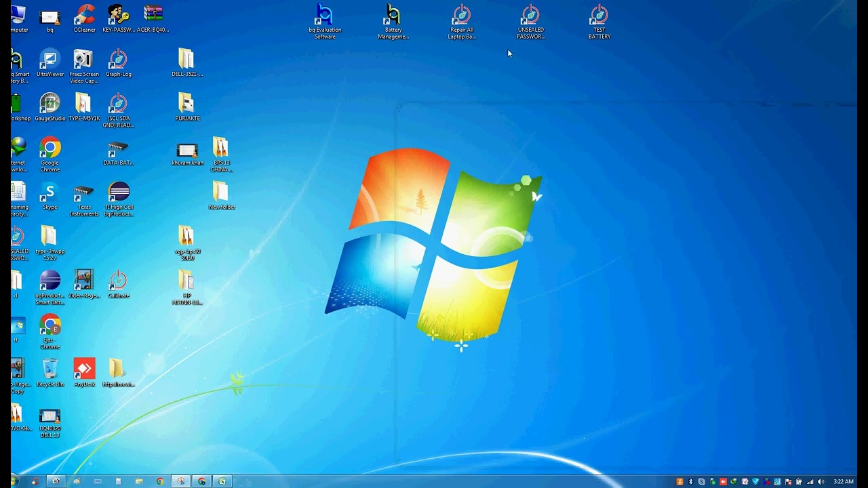Viewport: 868px width, 488px height.
Task: Launch GaugeStudio shortcut
Action: point(50,108)
